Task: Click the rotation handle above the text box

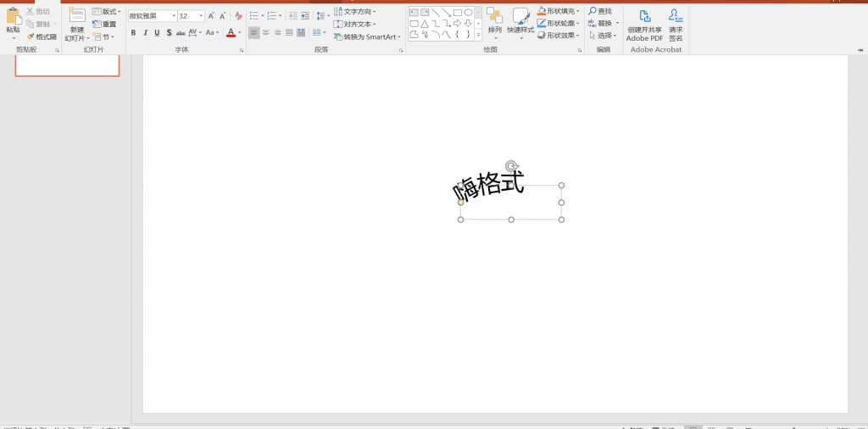Action: click(x=511, y=166)
